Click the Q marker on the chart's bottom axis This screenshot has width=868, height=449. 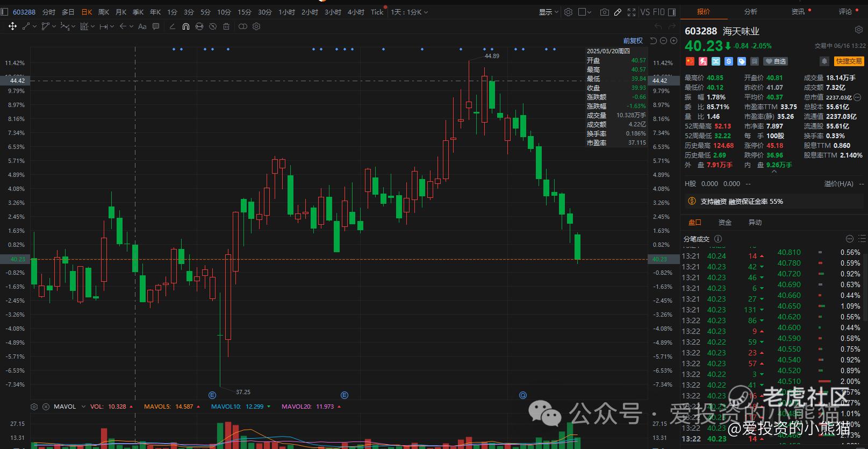[523, 395]
